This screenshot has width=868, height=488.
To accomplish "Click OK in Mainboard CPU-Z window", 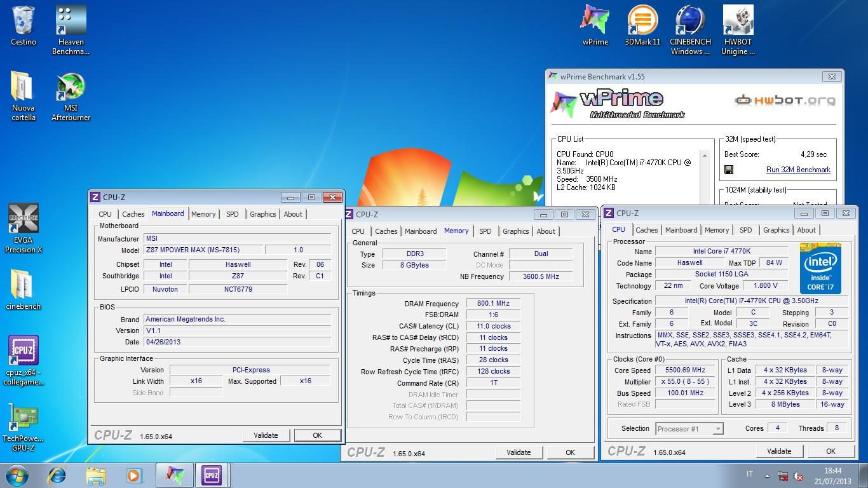I will 317,435.
